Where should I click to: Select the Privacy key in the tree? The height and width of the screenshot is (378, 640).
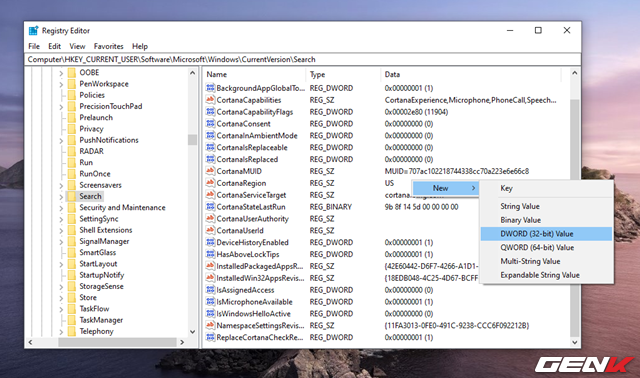[91, 129]
